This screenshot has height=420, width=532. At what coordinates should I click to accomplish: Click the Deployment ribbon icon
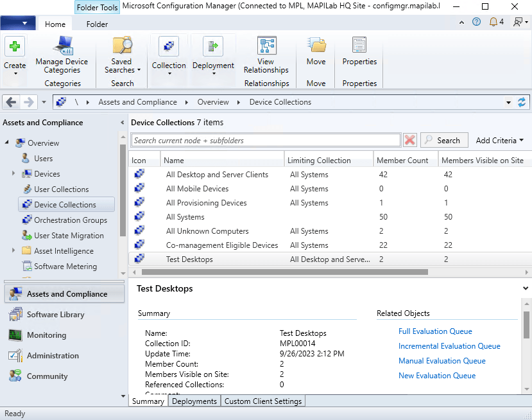click(x=212, y=46)
